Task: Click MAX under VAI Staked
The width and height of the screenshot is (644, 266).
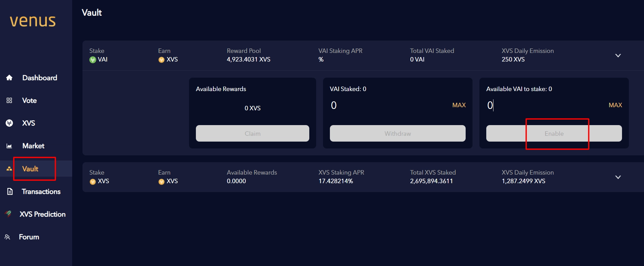Action: tap(459, 105)
